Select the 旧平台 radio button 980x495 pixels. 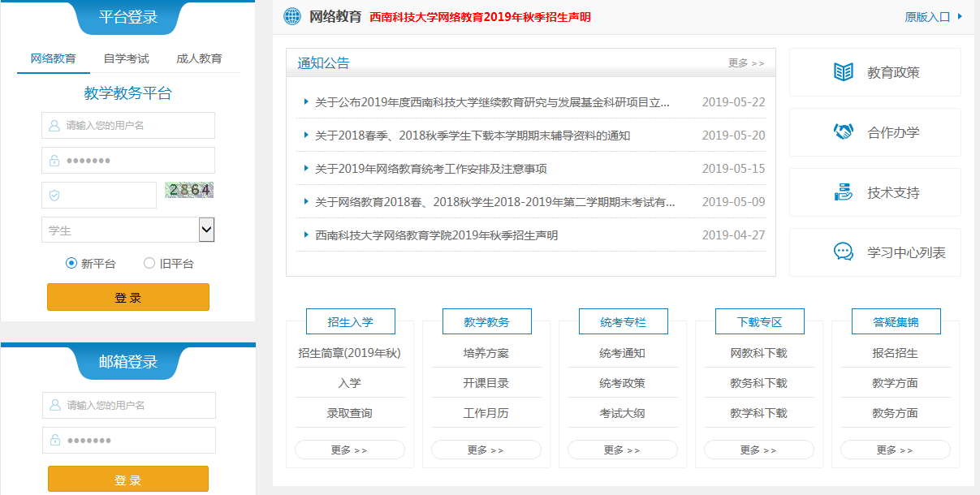click(x=149, y=263)
